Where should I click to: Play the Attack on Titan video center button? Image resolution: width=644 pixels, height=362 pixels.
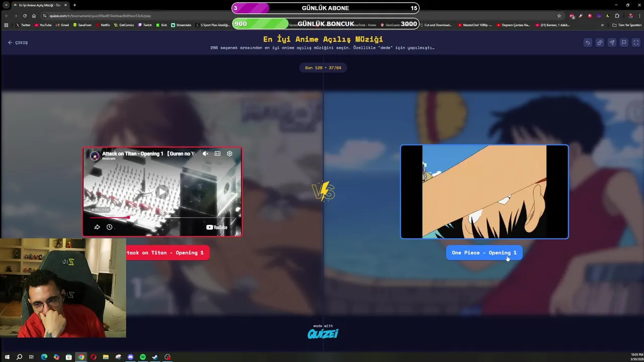click(x=162, y=192)
